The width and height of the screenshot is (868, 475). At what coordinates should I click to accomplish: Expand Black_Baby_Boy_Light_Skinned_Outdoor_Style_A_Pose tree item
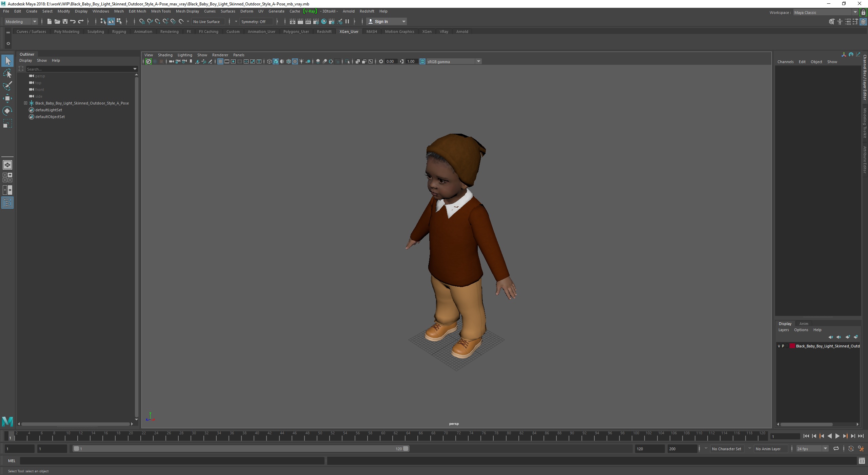click(25, 103)
